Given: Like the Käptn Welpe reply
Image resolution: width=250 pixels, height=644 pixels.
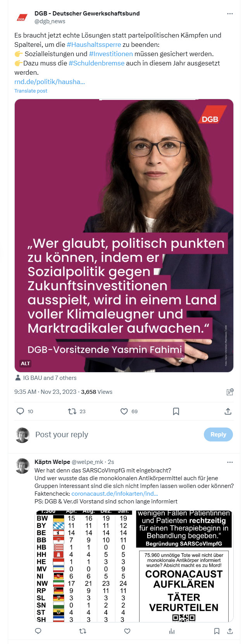Looking at the screenshot, I should pos(127,631).
